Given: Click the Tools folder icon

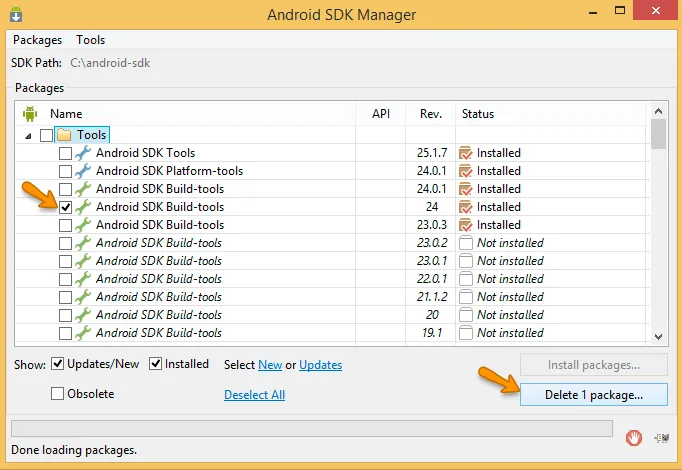Looking at the screenshot, I should tap(64, 135).
